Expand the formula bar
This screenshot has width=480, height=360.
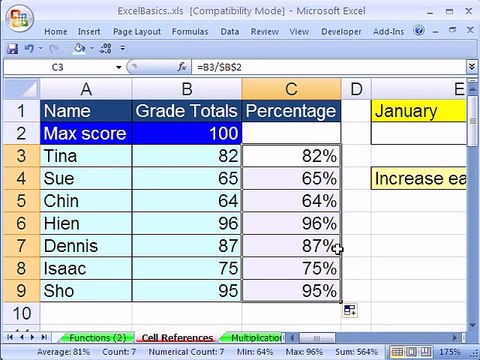click(x=471, y=67)
